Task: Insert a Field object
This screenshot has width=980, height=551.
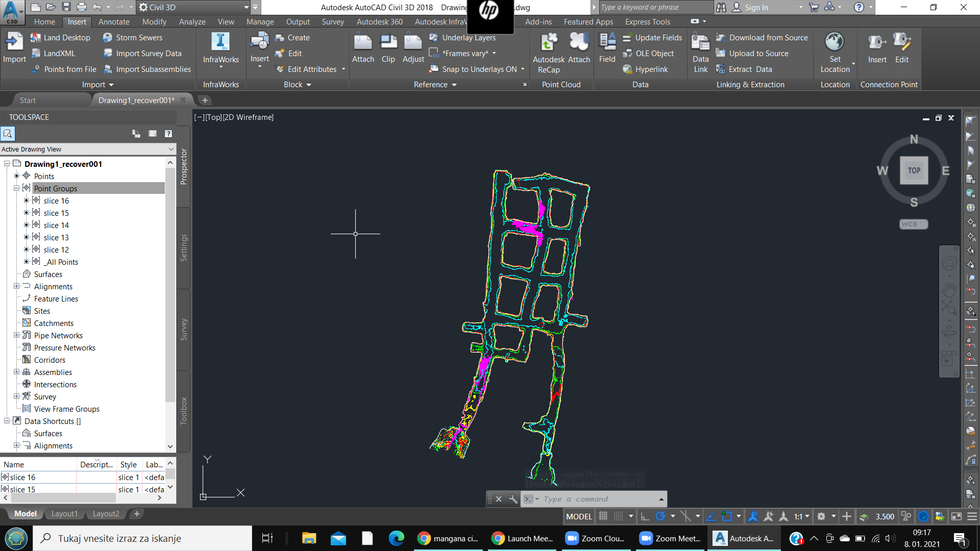Action: click(x=607, y=48)
